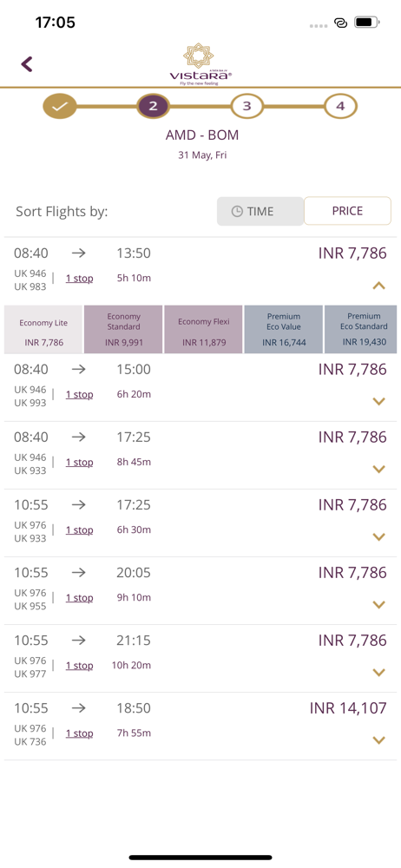Sort flights by TIME
This screenshot has height=868, width=401.
click(x=260, y=212)
